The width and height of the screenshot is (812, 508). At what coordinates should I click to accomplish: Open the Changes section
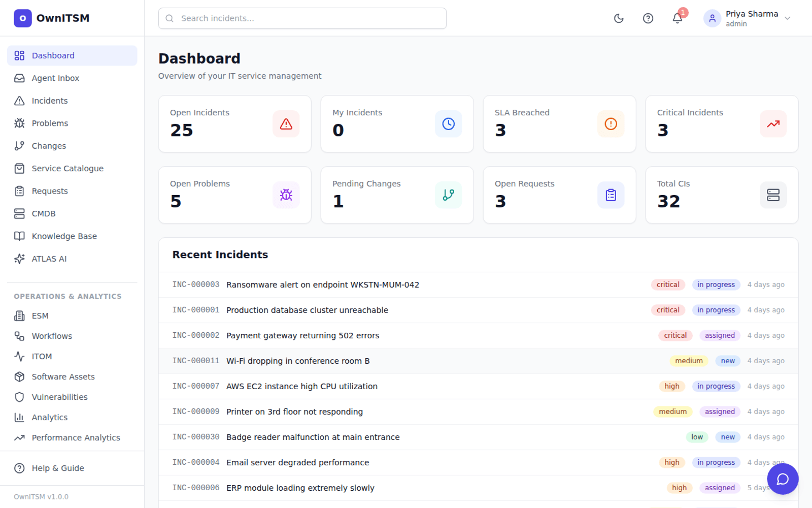[x=72, y=146]
